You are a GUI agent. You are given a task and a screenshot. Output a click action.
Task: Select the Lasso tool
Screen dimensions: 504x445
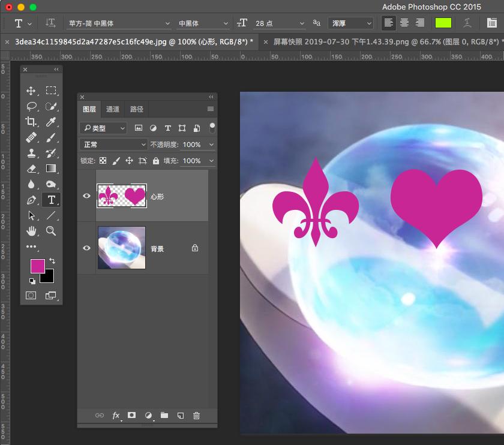(x=31, y=106)
